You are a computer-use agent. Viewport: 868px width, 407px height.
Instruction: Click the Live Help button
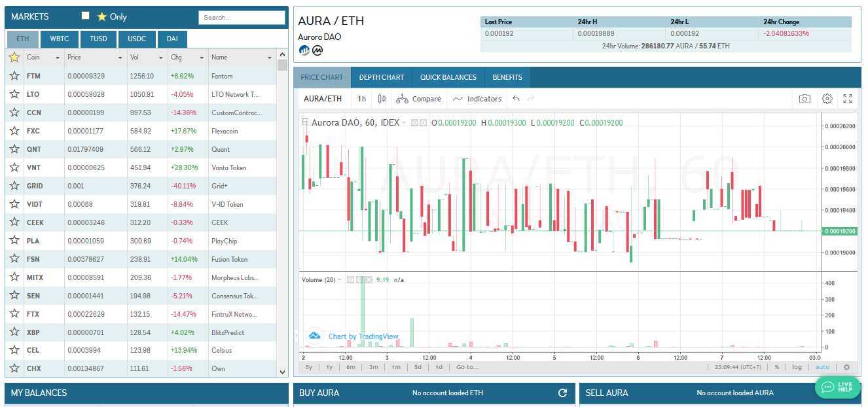click(837, 387)
